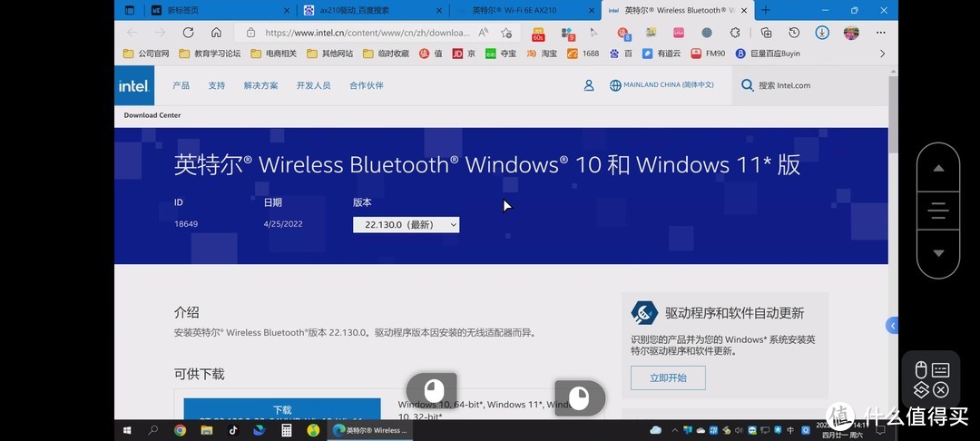Open browser history clock icon
Screen dimensions: 980x441
click(794, 33)
